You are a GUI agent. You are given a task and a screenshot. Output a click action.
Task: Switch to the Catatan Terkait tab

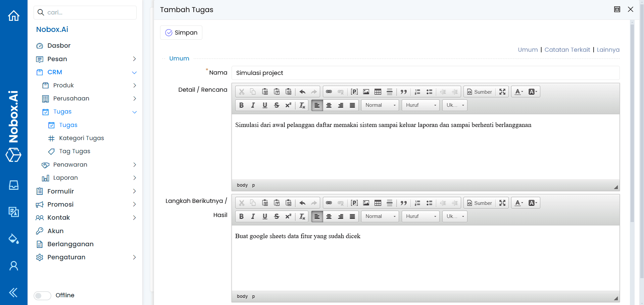coord(567,50)
